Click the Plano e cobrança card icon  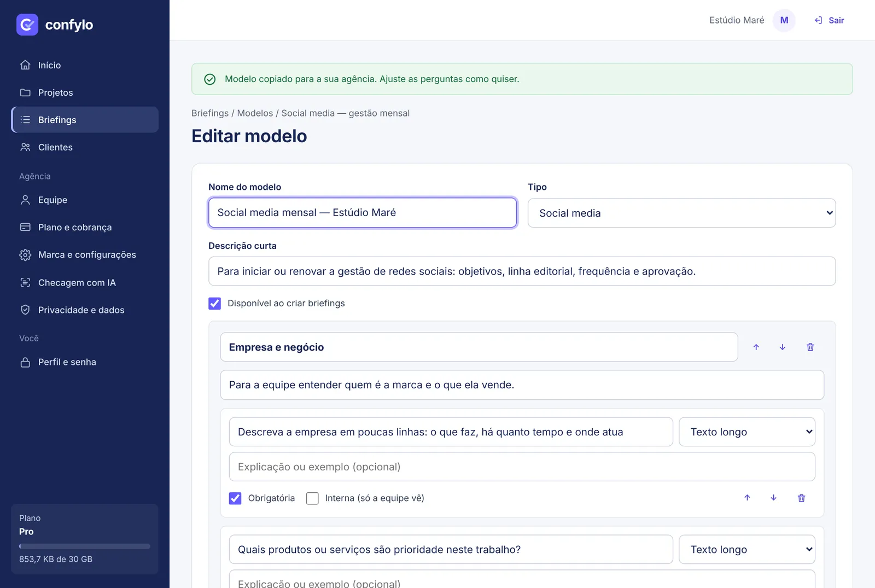(x=25, y=227)
